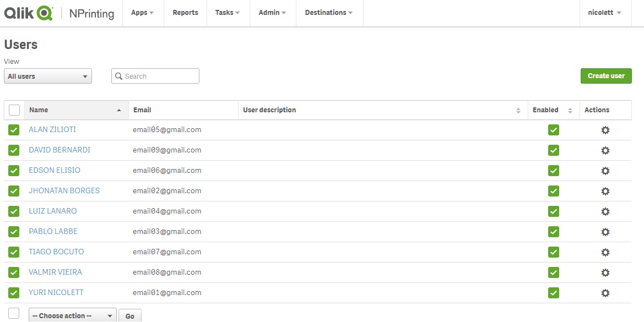
Task: Open the Choose action dropdown
Action: [x=72, y=315]
